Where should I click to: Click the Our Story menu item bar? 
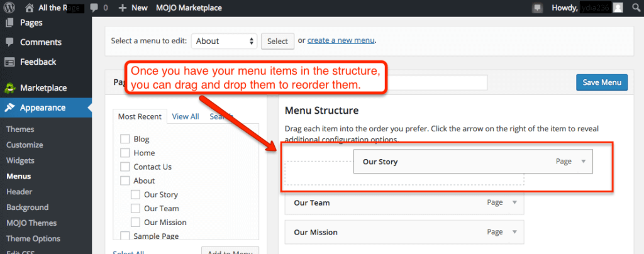(x=473, y=162)
